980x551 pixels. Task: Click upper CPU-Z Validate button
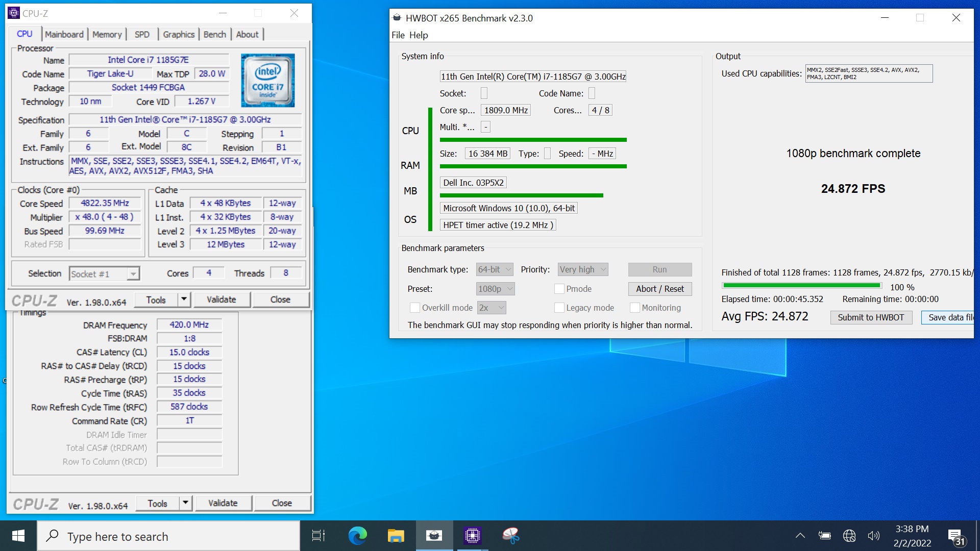pos(222,299)
